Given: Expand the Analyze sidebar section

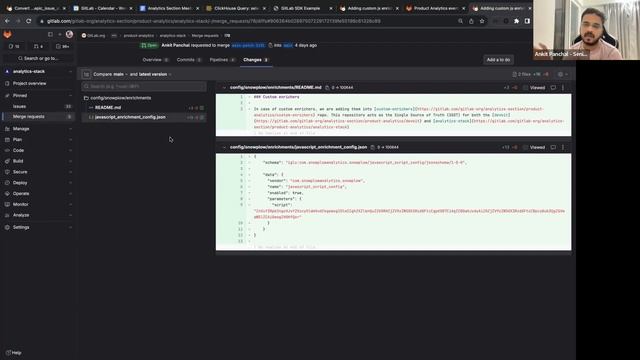Looking at the screenshot, I should 38,215.
